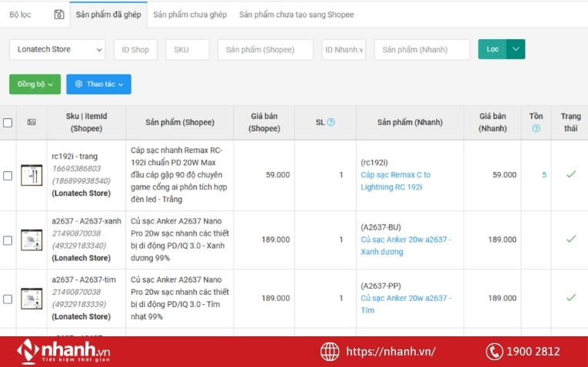Image resolution: width=588 pixels, height=367 pixels.
Task: Click the Lọc filter button
Action: coord(493,49)
